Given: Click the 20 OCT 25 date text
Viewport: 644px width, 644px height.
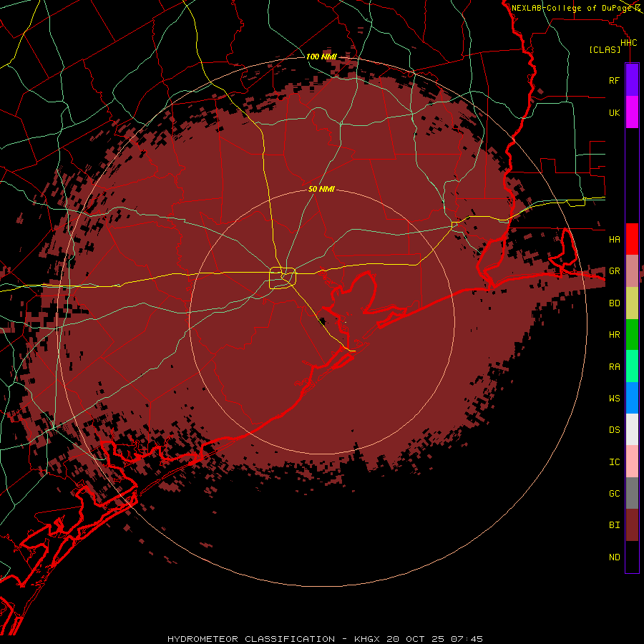Looking at the screenshot, I should [416, 639].
